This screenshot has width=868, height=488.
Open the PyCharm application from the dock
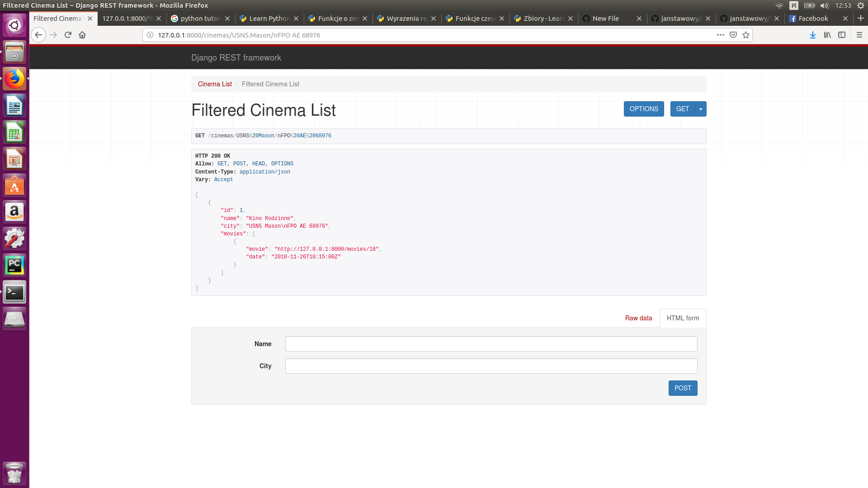click(14, 265)
